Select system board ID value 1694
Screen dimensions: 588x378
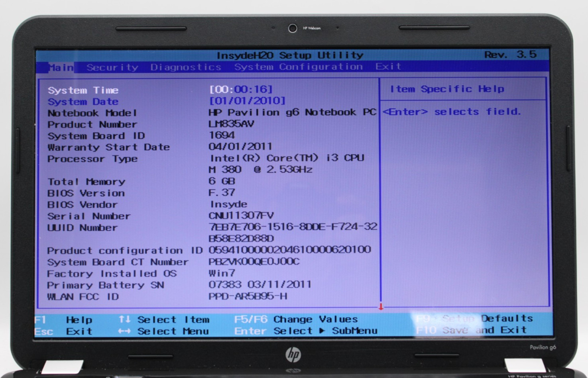coord(222,135)
